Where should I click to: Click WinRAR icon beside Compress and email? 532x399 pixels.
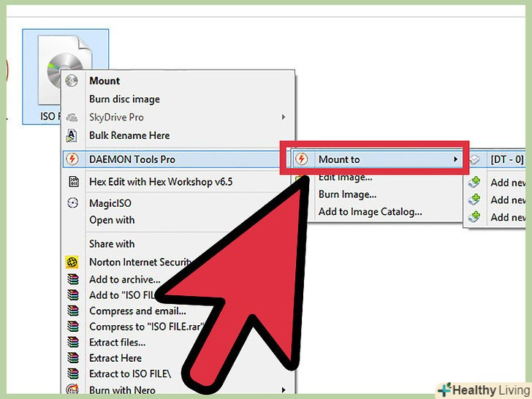click(72, 311)
